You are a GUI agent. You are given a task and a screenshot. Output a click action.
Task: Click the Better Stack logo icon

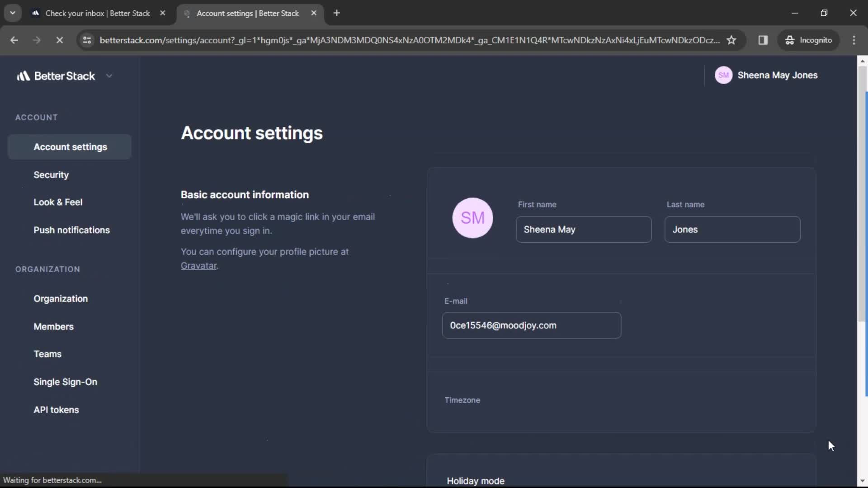point(23,75)
